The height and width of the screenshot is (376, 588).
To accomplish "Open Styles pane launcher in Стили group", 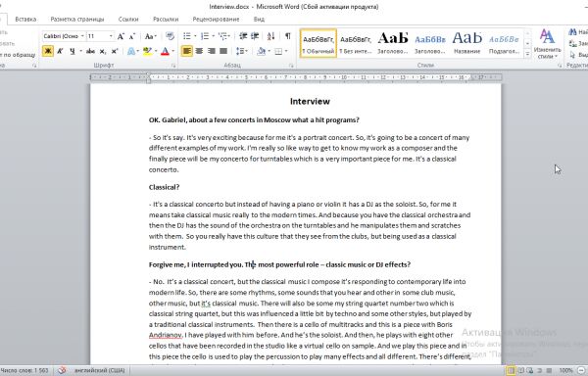I will (560, 66).
